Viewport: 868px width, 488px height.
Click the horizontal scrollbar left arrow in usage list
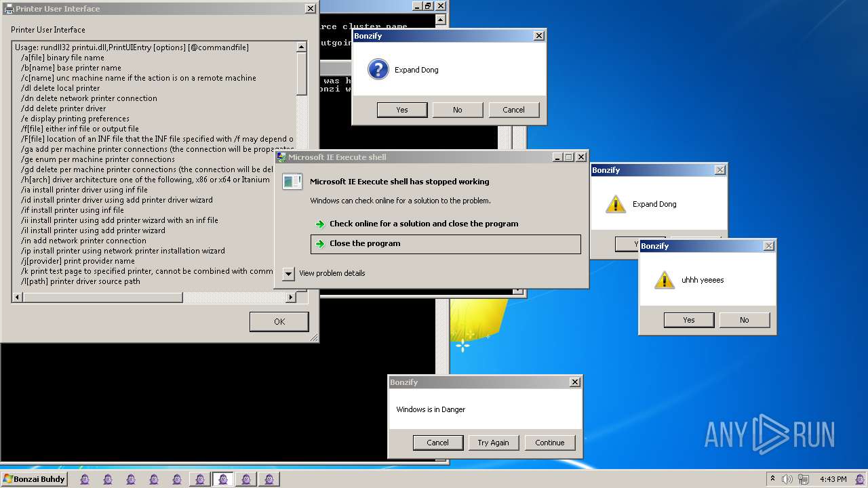click(x=17, y=297)
